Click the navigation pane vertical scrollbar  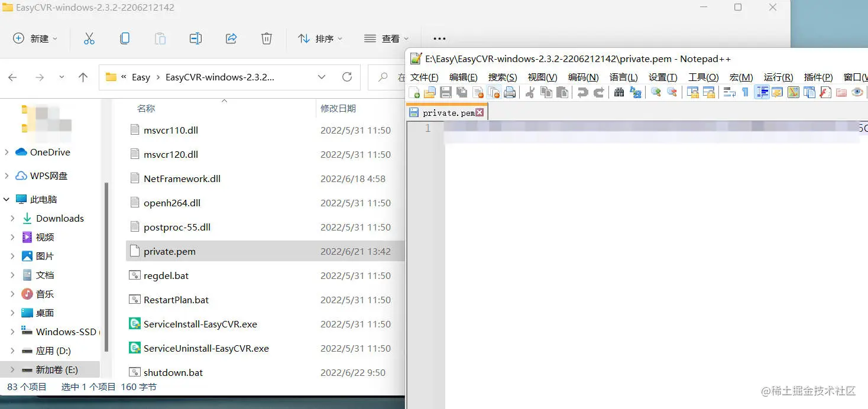(x=106, y=266)
